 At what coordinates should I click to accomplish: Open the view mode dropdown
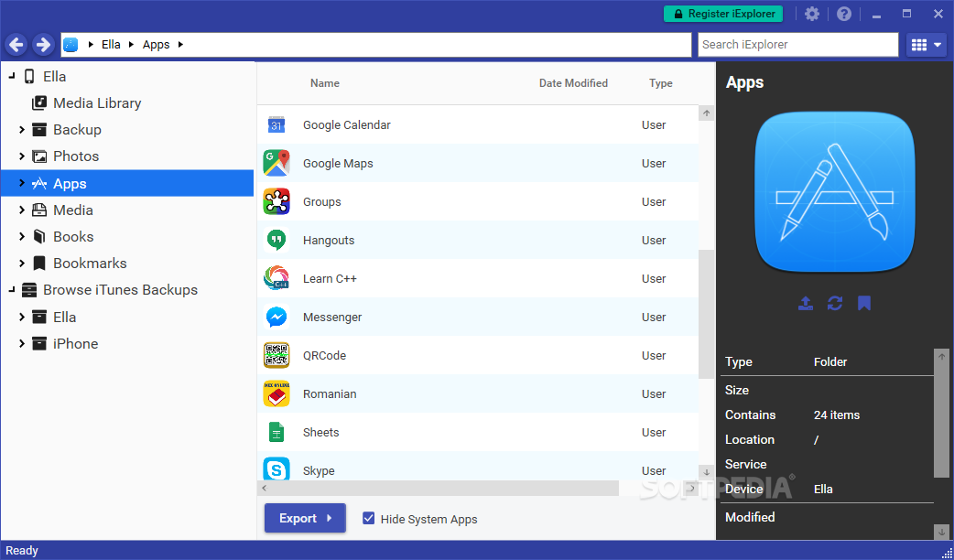coord(926,45)
